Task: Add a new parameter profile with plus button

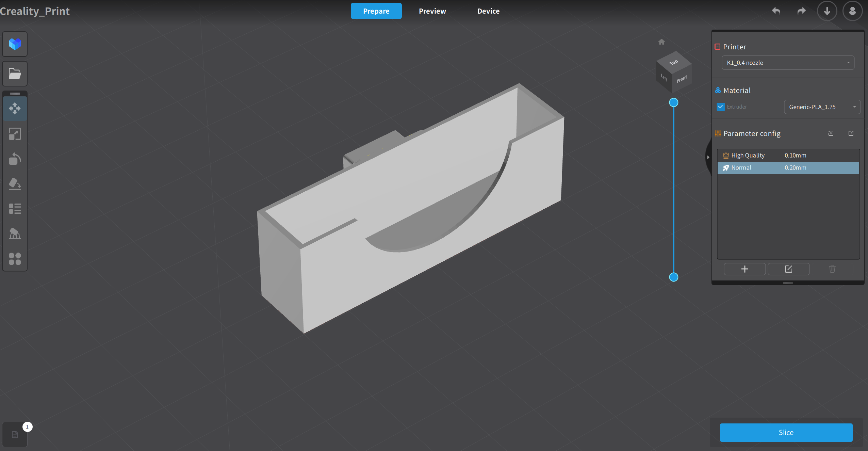Action: (x=744, y=269)
